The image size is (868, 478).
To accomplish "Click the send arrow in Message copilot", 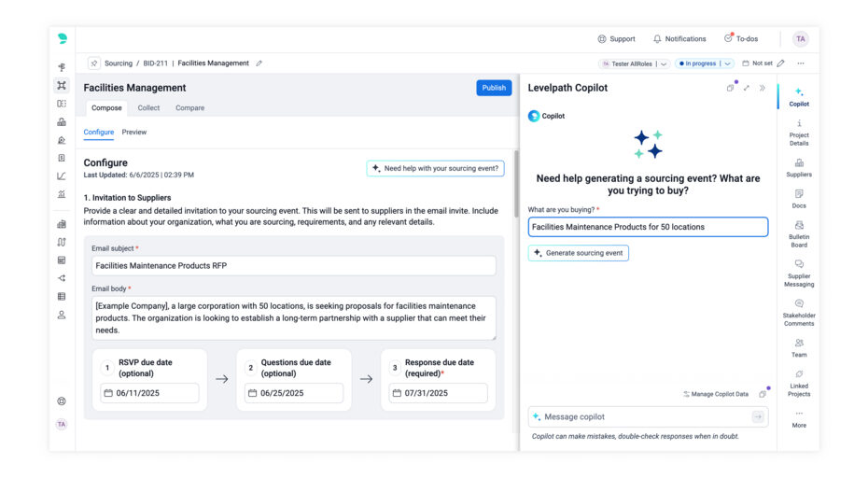I will point(758,417).
